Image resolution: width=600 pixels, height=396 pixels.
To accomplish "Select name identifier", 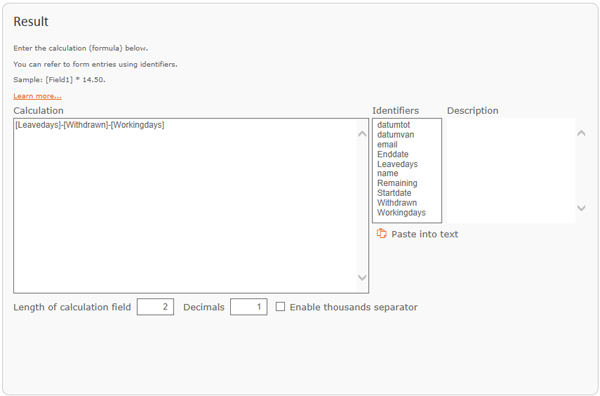I will coord(388,173).
